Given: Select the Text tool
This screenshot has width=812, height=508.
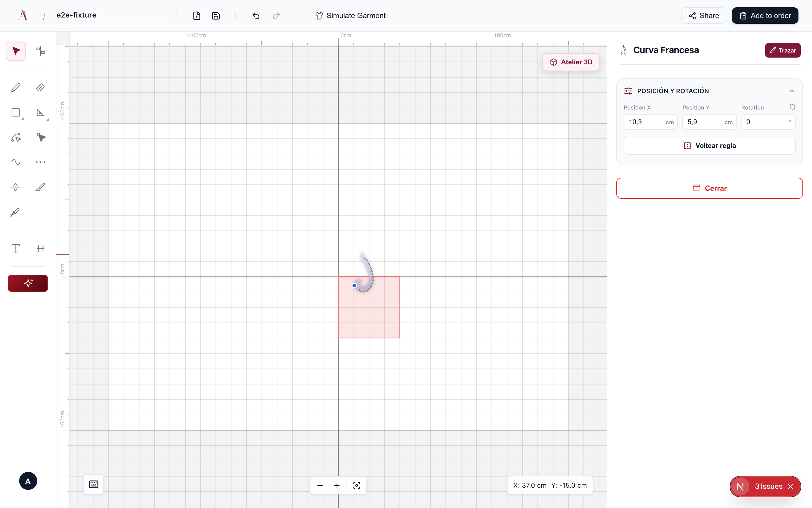Looking at the screenshot, I should click(x=16, y=248).
